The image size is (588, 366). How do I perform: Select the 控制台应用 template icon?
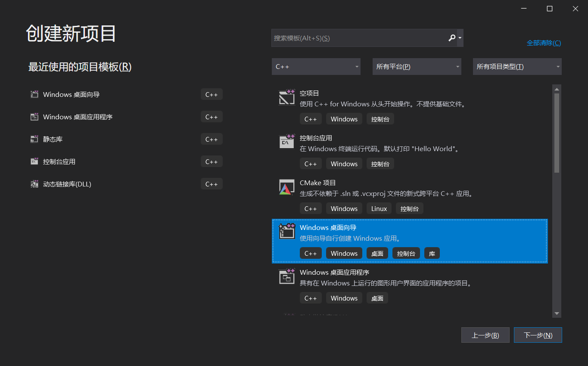286,143
